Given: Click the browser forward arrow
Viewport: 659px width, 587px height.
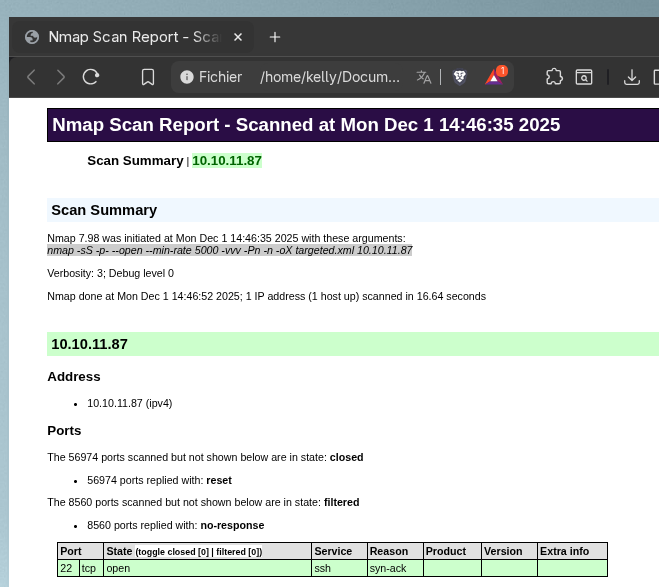Looking at the screenshot, I should [61, 77].
